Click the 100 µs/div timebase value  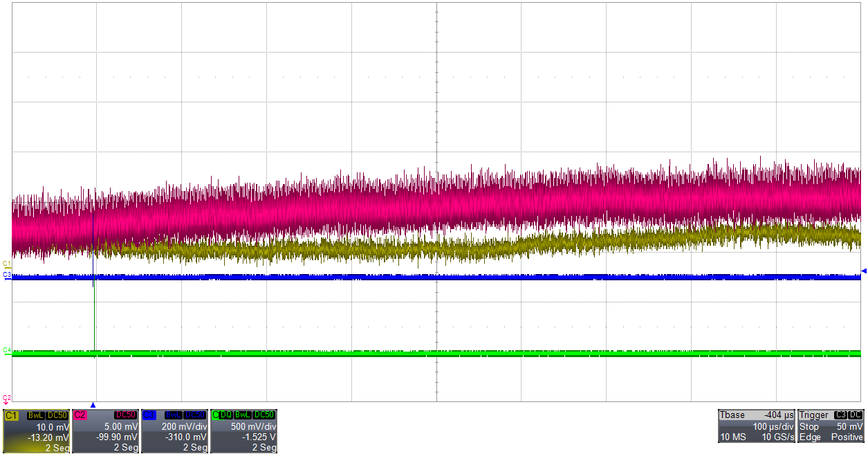click(773, 427)
